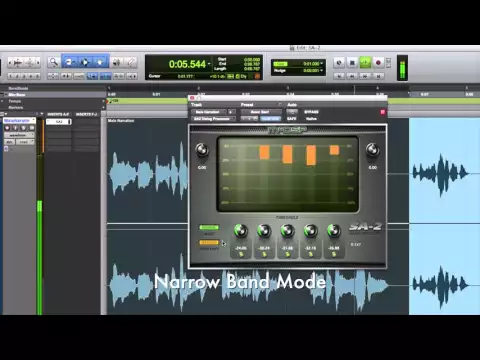This screenshot has width=480, height=360.
Task: Select the Zoomer magnifier tool
Action: click(53, 62)
